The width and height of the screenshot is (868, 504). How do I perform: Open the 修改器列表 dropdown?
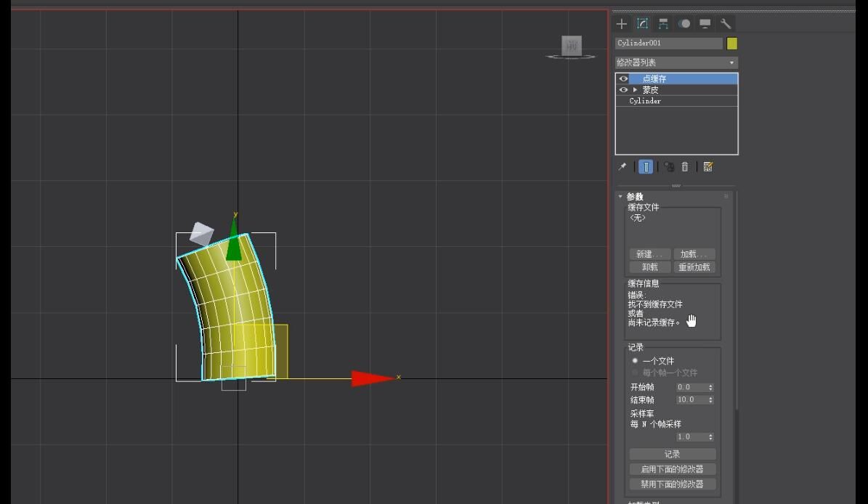[x=676, y=62]
